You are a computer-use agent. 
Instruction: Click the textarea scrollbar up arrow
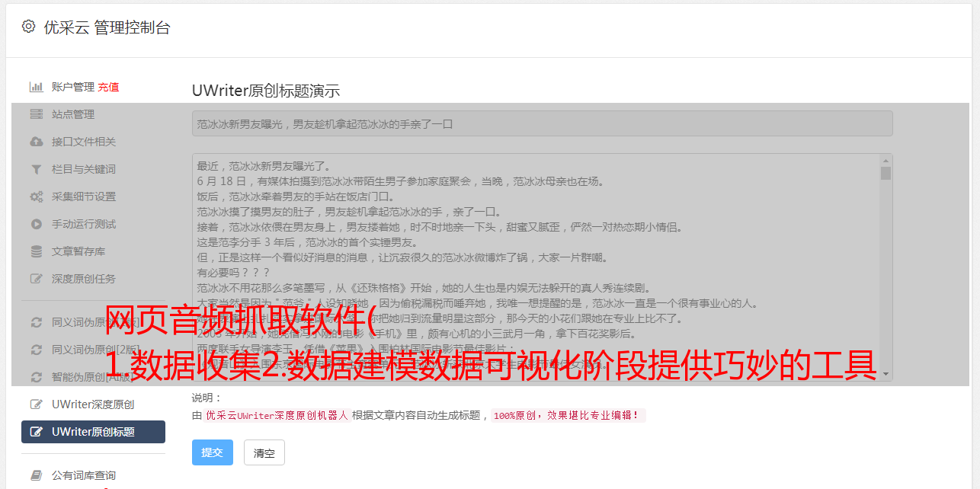(x=886, y=161)
